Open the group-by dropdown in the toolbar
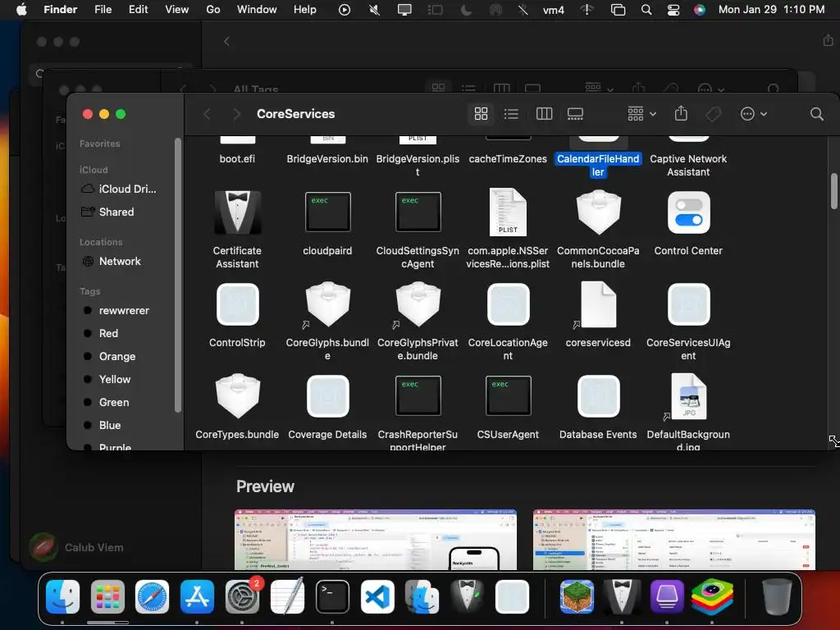This screenshot has width=840, height=630. click(641, 113)
